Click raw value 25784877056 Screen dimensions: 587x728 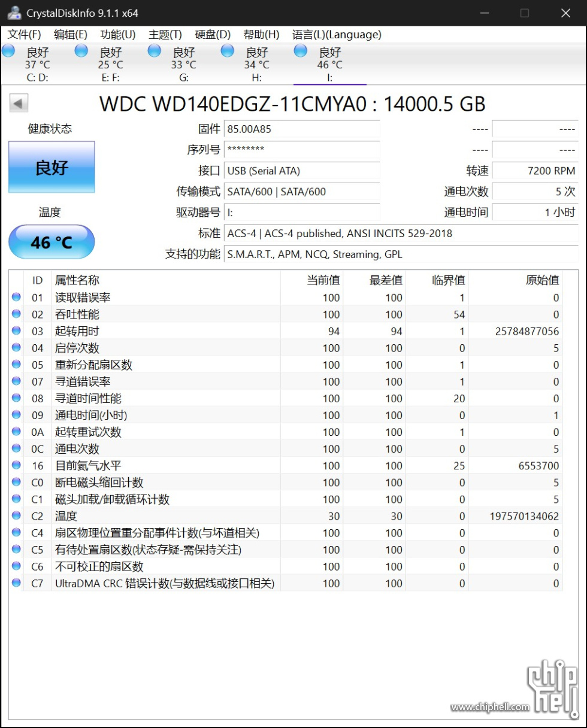tap(528, 331)
